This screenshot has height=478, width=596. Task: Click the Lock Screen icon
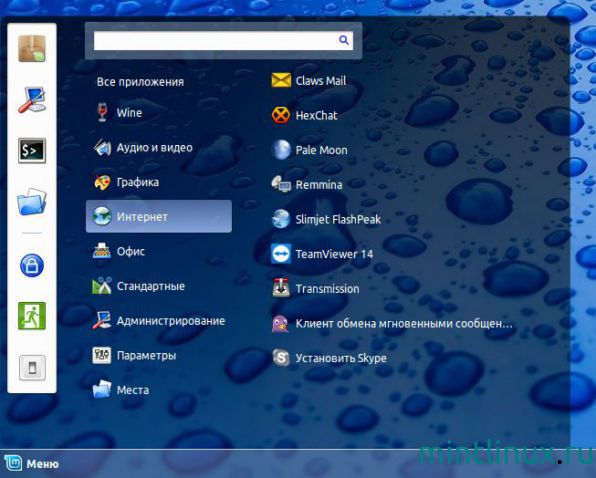pyautogui.click(x=32, y=265)
